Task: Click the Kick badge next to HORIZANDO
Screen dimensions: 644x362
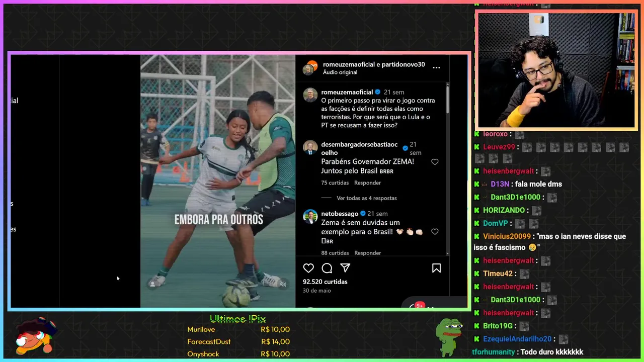Action: (476, 210)
